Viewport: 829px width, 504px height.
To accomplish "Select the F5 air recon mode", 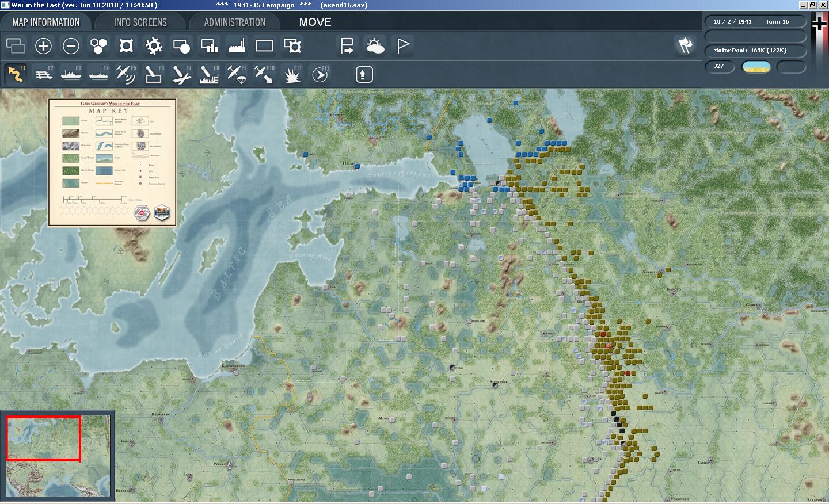I will (126, 74).
